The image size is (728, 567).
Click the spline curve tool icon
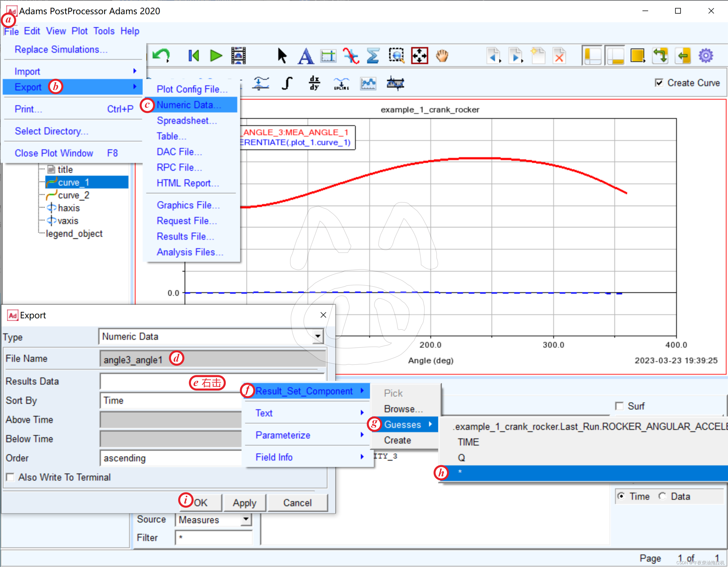point(341,83)
